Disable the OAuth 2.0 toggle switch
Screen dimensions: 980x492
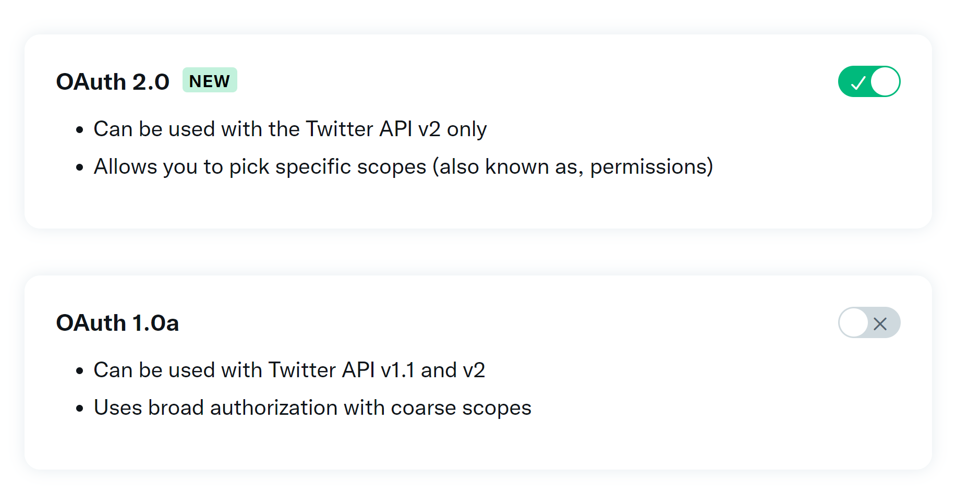[x=869, y=81]
